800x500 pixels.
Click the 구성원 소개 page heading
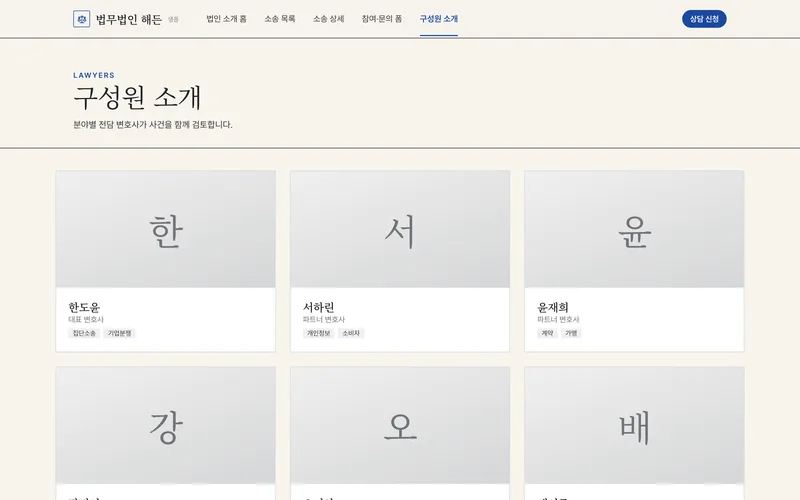(x=137, y=98)
